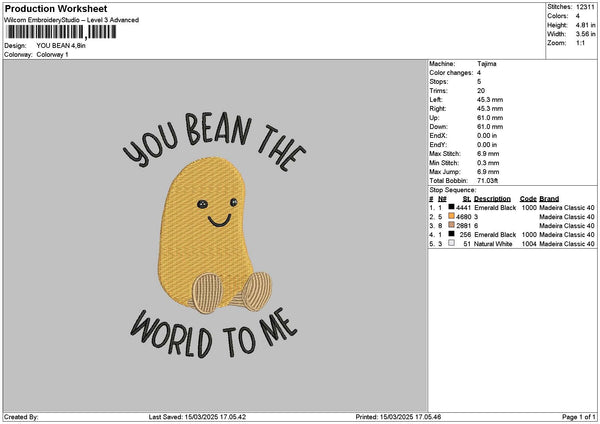Click the Tajima machine value

point(487,63)
